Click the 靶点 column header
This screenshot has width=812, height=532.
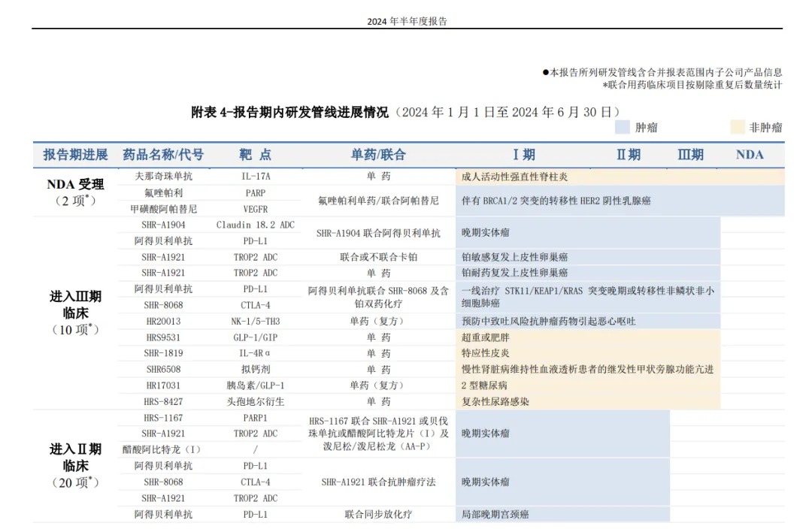(255, 155)
